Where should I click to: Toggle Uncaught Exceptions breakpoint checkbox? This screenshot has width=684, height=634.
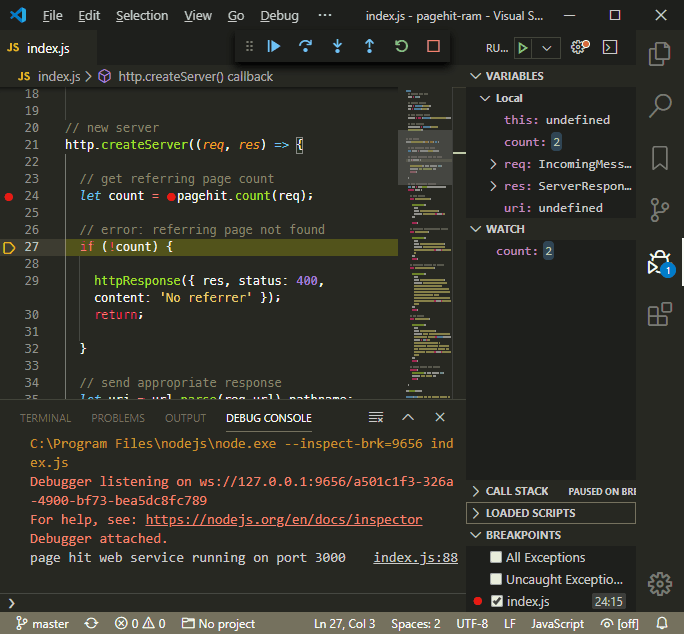[496, 579]
